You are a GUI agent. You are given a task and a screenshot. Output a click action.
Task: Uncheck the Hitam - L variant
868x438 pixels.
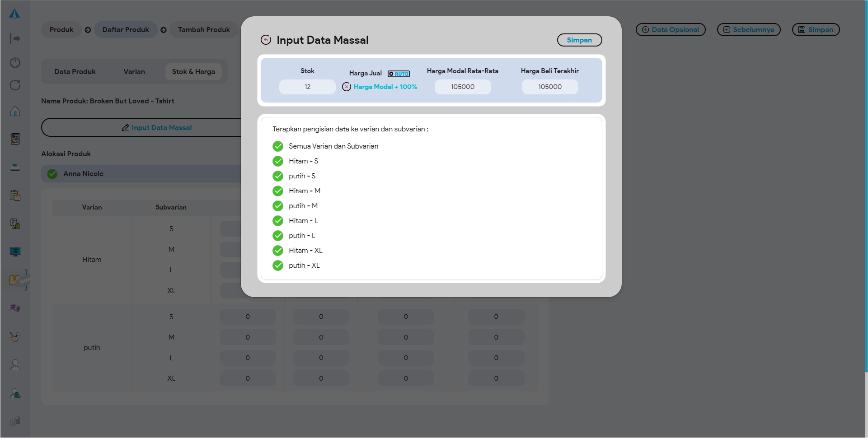click(278, 221)
